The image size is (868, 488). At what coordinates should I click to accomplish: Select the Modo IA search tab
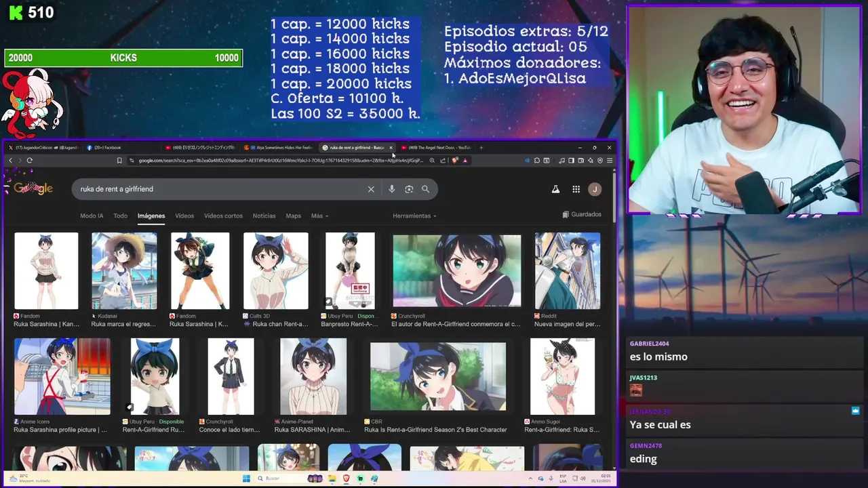click(x=92, y=216)
